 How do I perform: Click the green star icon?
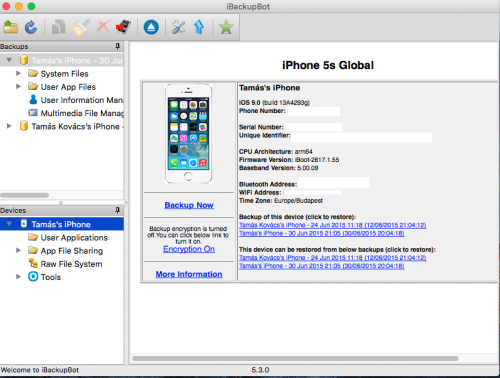coord(226,27)
